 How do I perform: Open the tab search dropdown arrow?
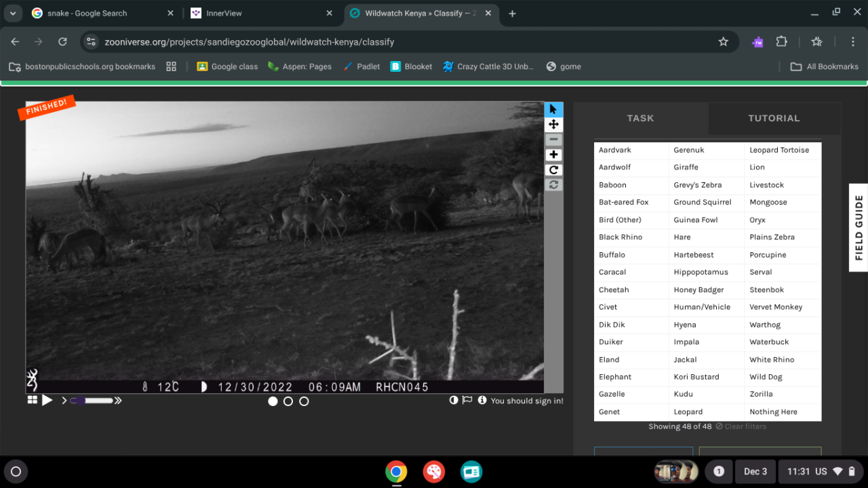[x=12, y=14]
